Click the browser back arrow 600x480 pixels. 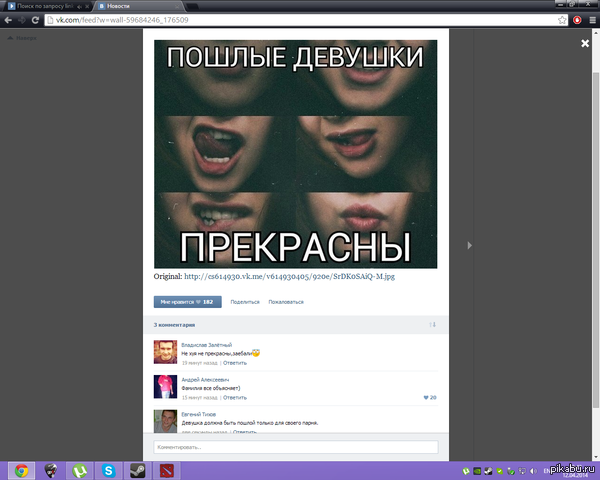click(x=10, y=19)
